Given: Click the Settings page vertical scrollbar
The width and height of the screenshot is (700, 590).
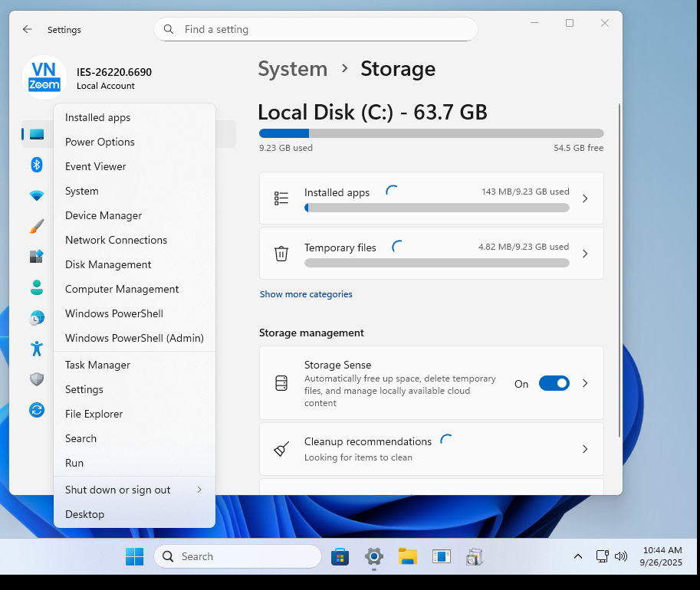Looking at the screenshot, I should tap(619, 270).
